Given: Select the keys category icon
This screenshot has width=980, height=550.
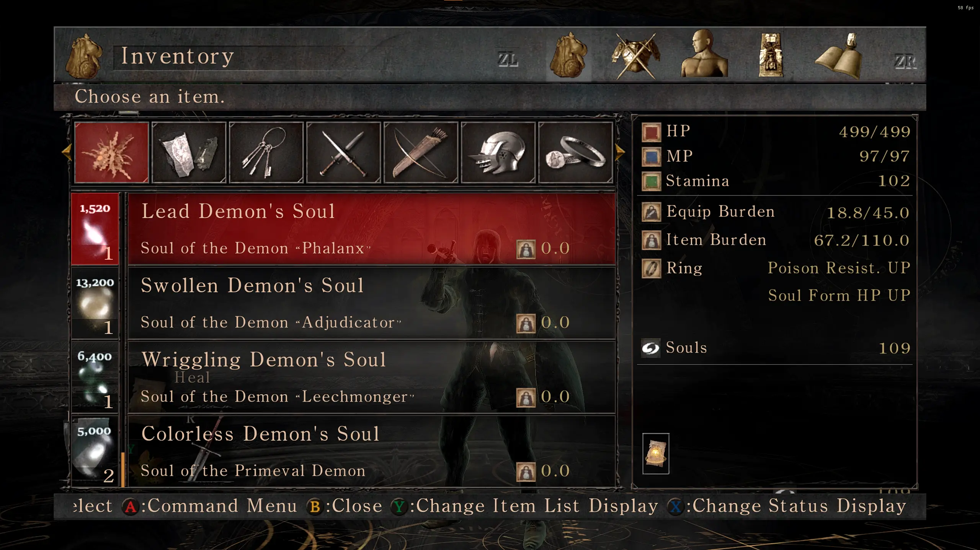Looking at the screenshot, I should tap(266, 153).
